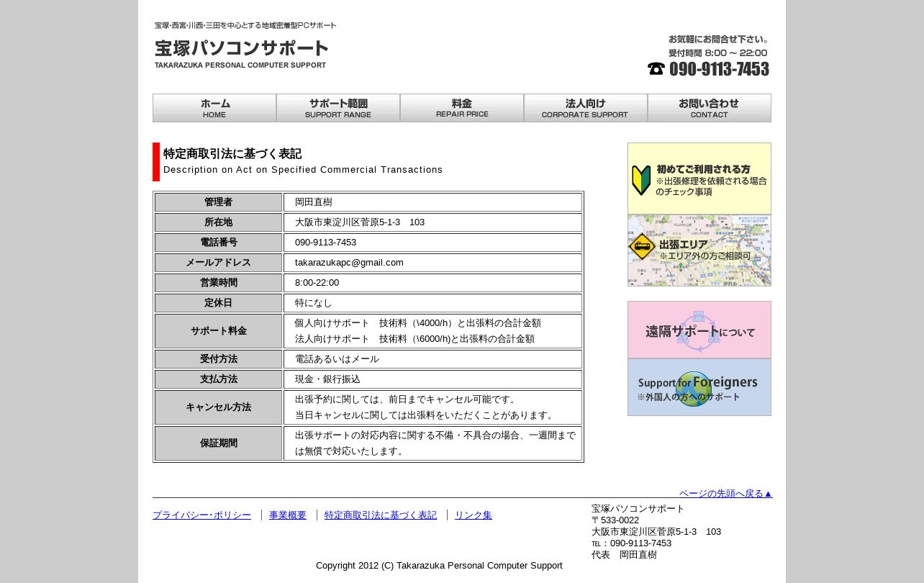Open the 遠隔サポートについて banner
The width and height of the screenshot is (924, 583).
[699, 330]
